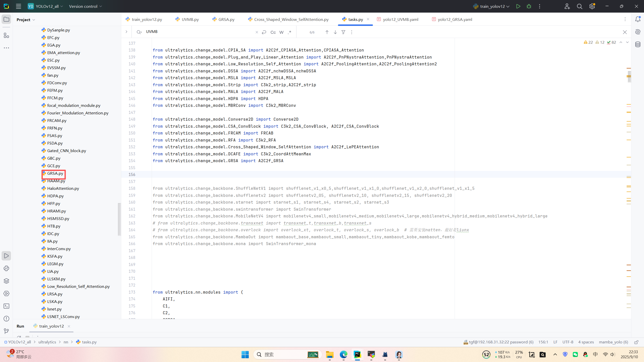Open Structure tool window icon

[x=6, y=35]
